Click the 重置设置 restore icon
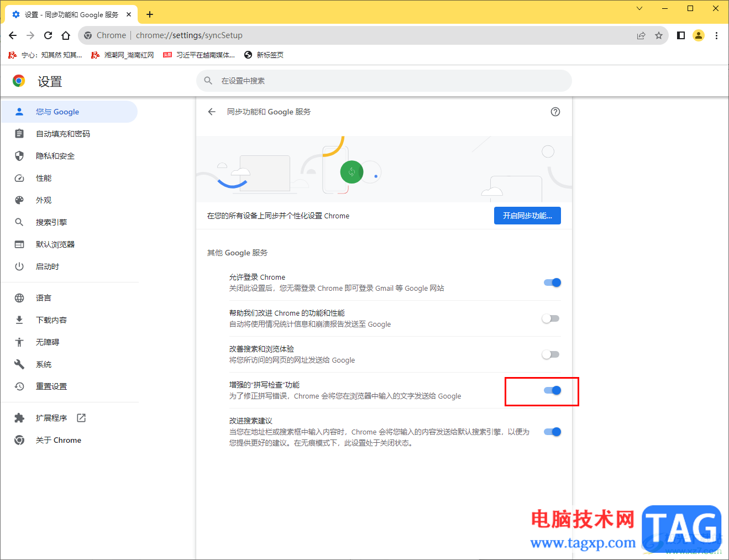 [x=19, y=386]
